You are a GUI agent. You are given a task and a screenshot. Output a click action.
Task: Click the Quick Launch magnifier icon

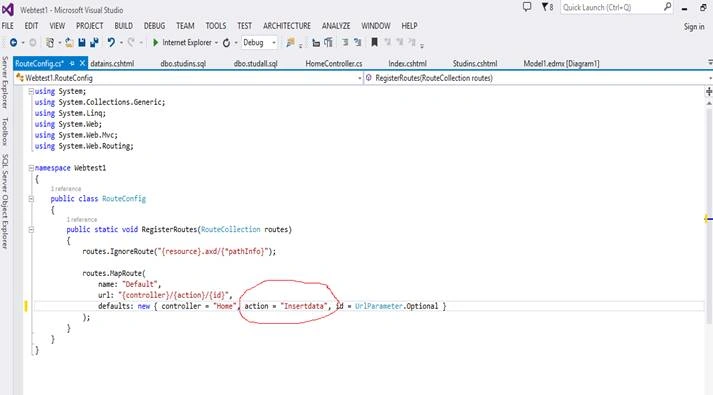pos(667,7)
